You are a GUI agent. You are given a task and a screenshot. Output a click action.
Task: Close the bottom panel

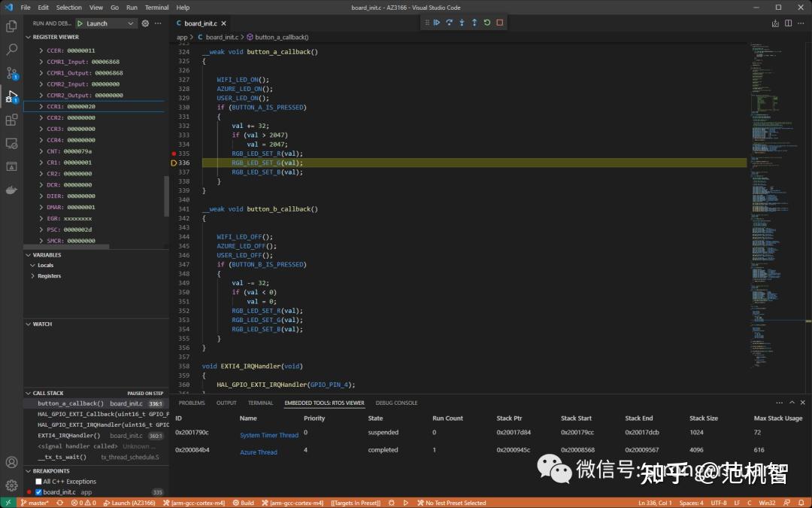coord(803,402)
